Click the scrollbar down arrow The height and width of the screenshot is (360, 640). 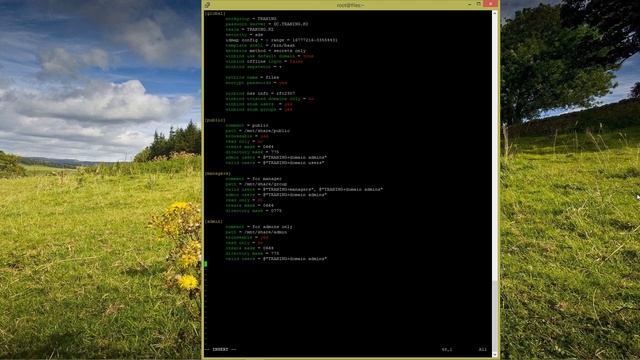(495, 354)
